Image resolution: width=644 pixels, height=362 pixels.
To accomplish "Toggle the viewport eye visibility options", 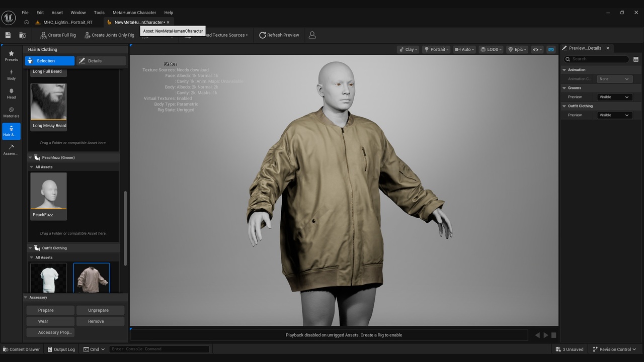I will [x=537, y=49].
